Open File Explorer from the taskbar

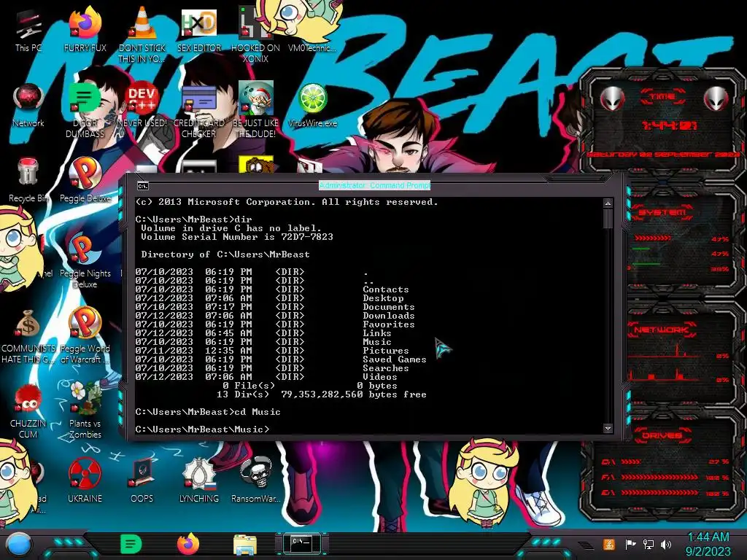pos(245,545)
